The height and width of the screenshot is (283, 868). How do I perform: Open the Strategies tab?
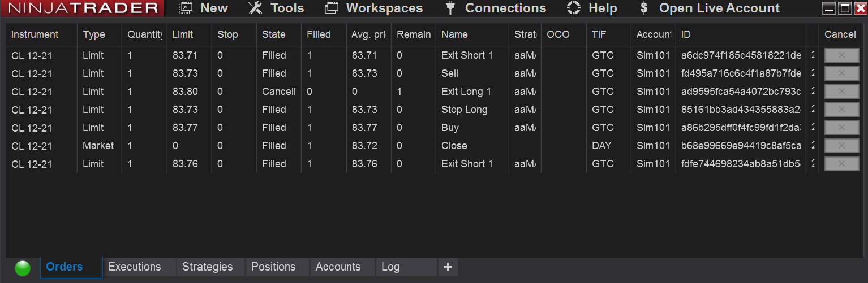click(x=207, y=267)
